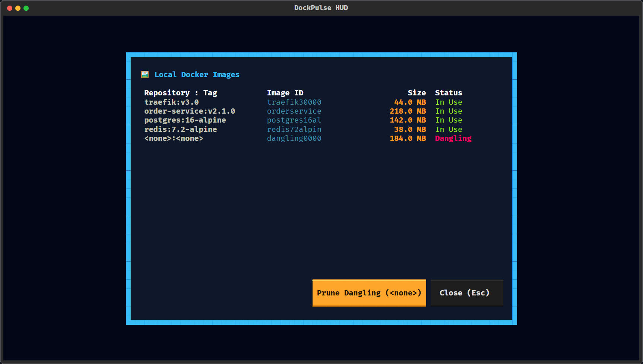Click the Image ID column header
This screenshot has height=364, width=643.
[285, 93]
